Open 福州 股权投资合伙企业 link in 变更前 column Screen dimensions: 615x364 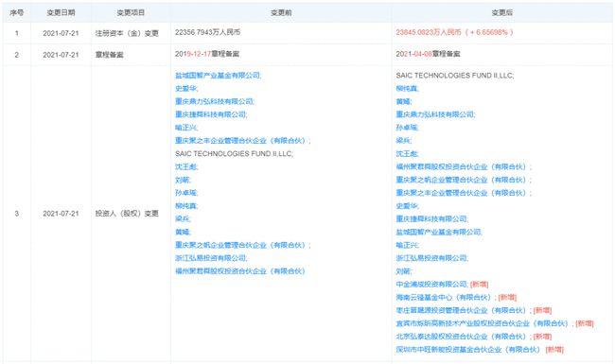click(x=240, y=271)
